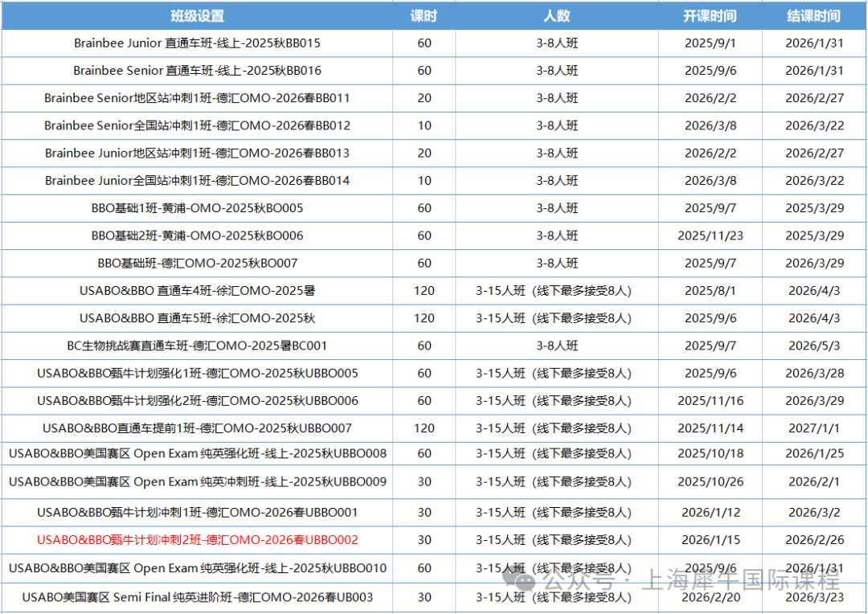Click end date 2026/5/3
The image size is (868, 614).
click(x=814, y=346)
